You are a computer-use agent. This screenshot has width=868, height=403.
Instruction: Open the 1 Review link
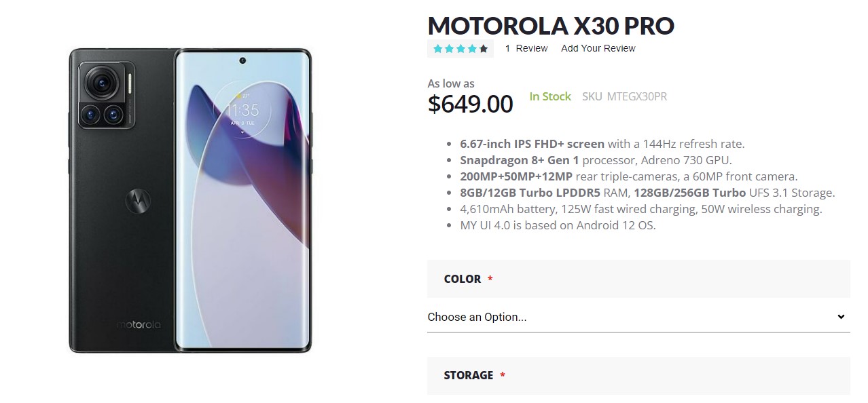tap(526, 48)
